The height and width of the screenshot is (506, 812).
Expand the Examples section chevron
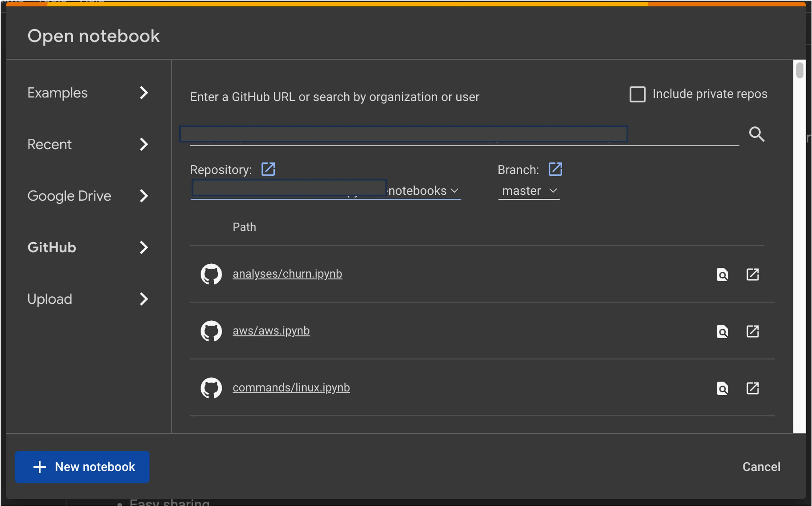click(x=144, y=93)
